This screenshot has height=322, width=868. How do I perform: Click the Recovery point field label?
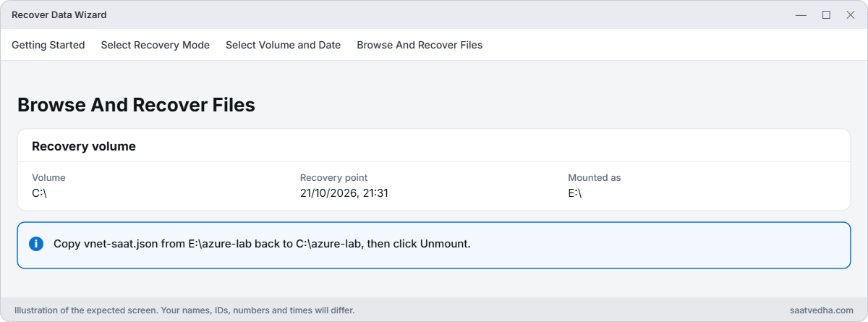(x=333, y=177)
